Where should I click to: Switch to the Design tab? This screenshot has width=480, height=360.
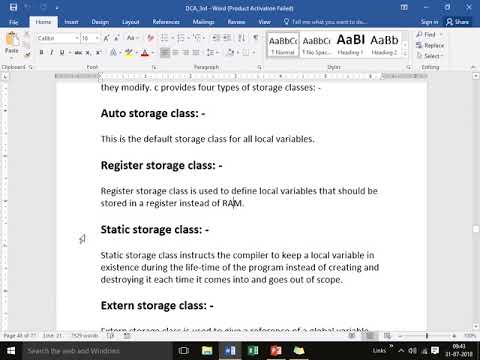(100, 22)
